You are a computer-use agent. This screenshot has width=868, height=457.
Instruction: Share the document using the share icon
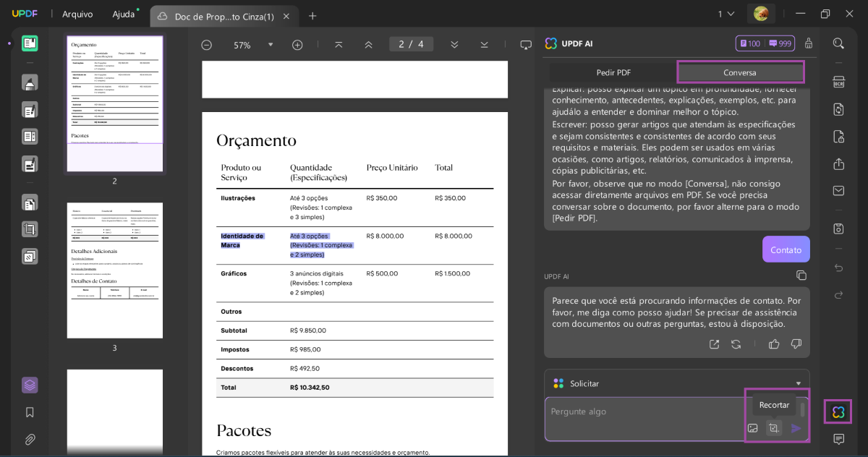[x=838, y=164]
